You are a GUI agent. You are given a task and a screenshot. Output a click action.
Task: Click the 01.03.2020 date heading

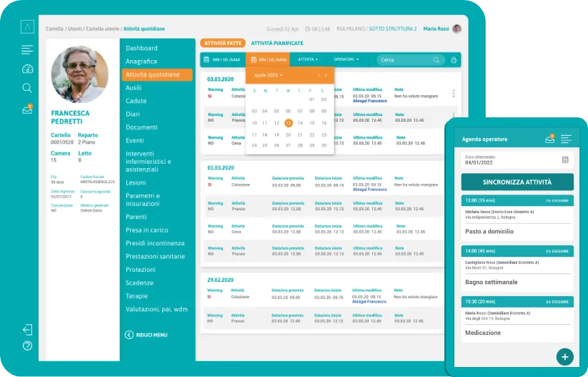pos(221,168)
